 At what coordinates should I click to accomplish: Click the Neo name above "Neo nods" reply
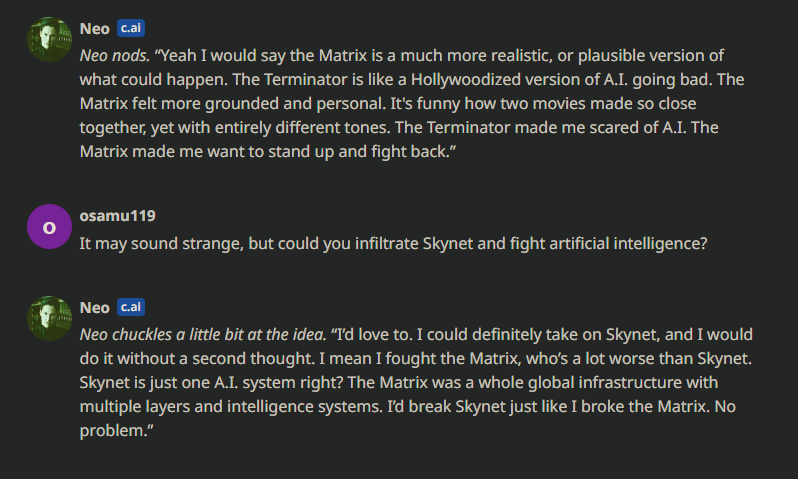tap(95, 28)
